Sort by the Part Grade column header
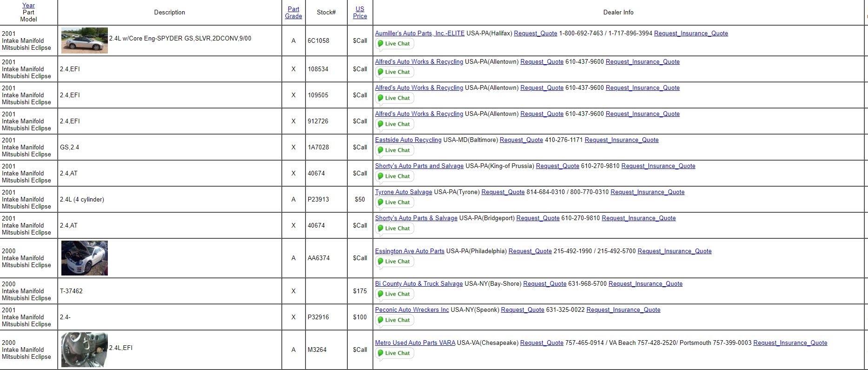This screenshot has width=868, height=370. [293, 13]
